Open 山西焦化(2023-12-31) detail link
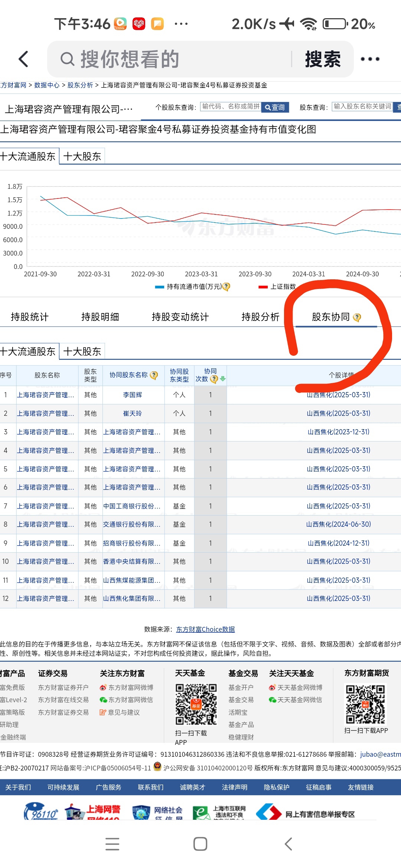The image size is (401, 868). [x=339, y=432]
